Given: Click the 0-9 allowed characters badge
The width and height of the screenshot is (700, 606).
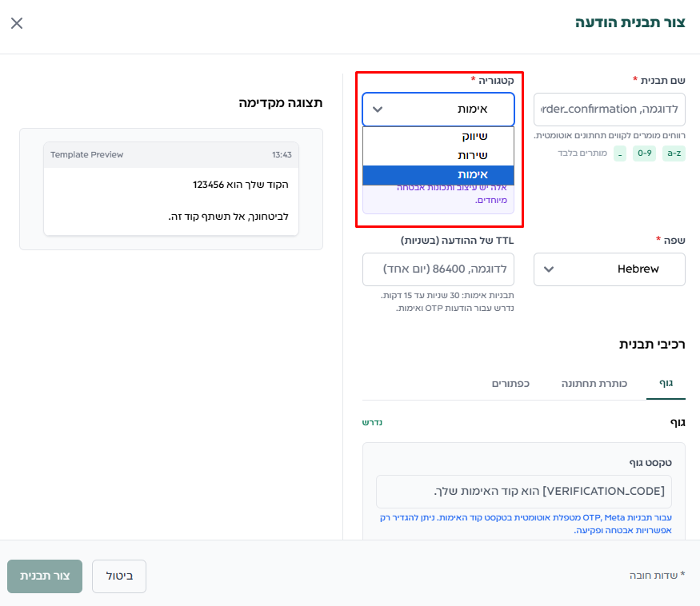Looking at the screenshot, I should pos(644,153).
